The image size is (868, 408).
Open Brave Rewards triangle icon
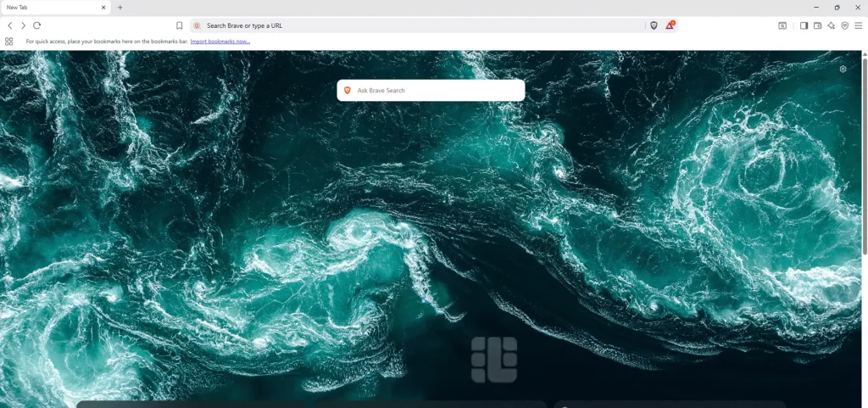(x=670, y=25)
